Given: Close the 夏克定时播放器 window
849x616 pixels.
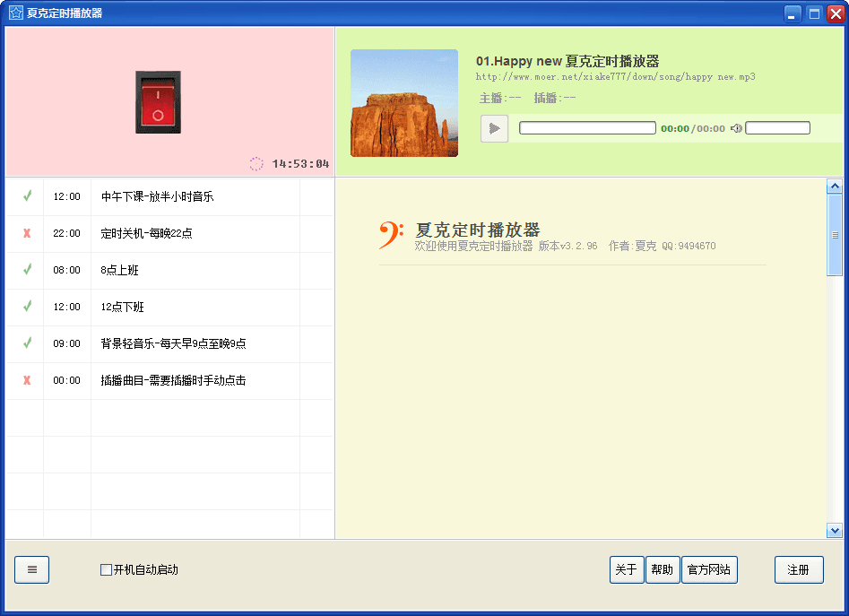Looking at the screenshot, I should (x=836, y=13).
